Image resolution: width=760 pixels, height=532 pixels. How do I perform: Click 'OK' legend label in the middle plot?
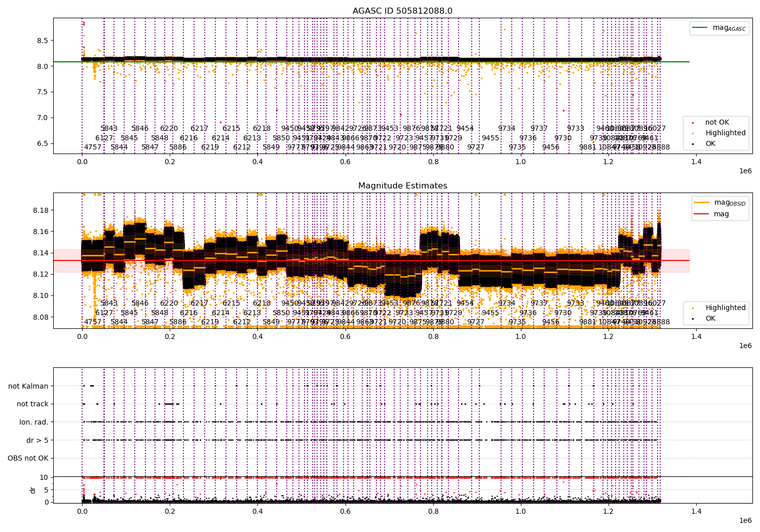(710, 318)
